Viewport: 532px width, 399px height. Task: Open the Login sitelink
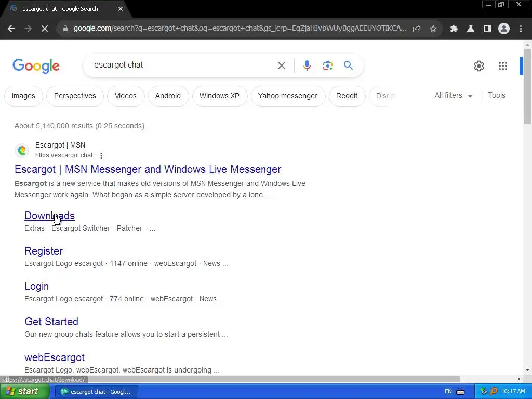pyautogui.click(x=37, y=286)
